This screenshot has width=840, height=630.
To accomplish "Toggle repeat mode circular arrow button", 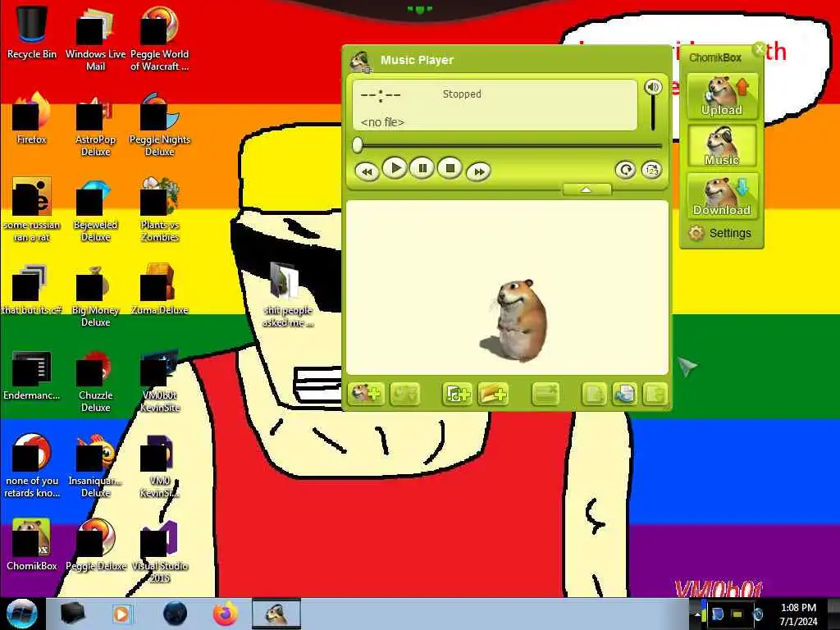I will tap(625, 171).
